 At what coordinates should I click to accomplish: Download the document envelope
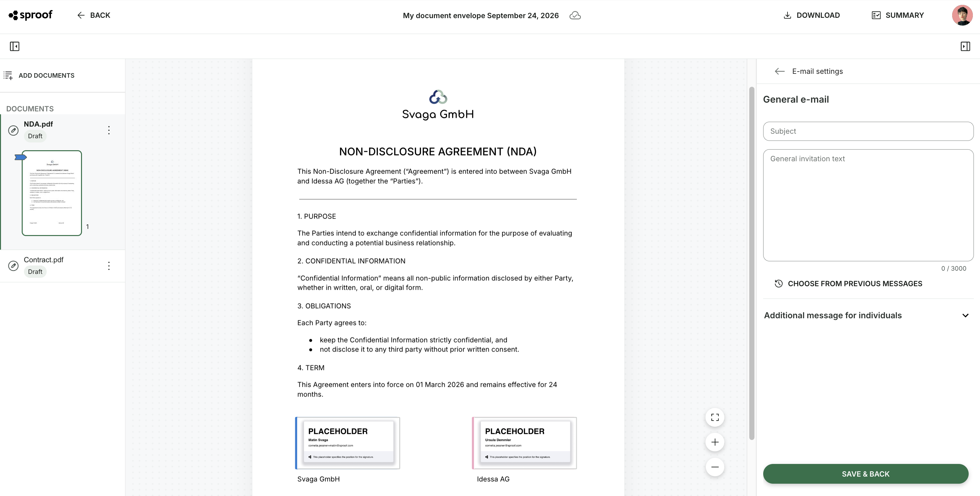point(811,15)
